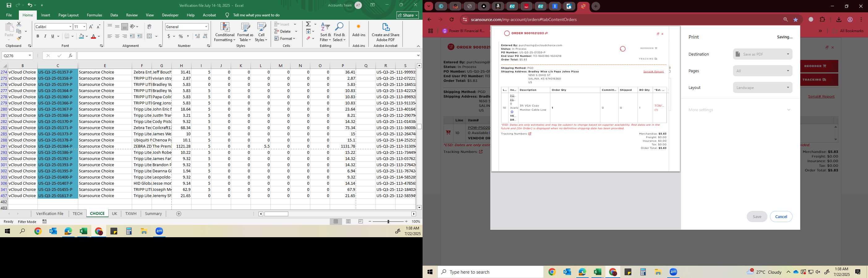Click the Increase Indent icon
This screenshot has width=868, height=278.
click(x=140, y=36)
